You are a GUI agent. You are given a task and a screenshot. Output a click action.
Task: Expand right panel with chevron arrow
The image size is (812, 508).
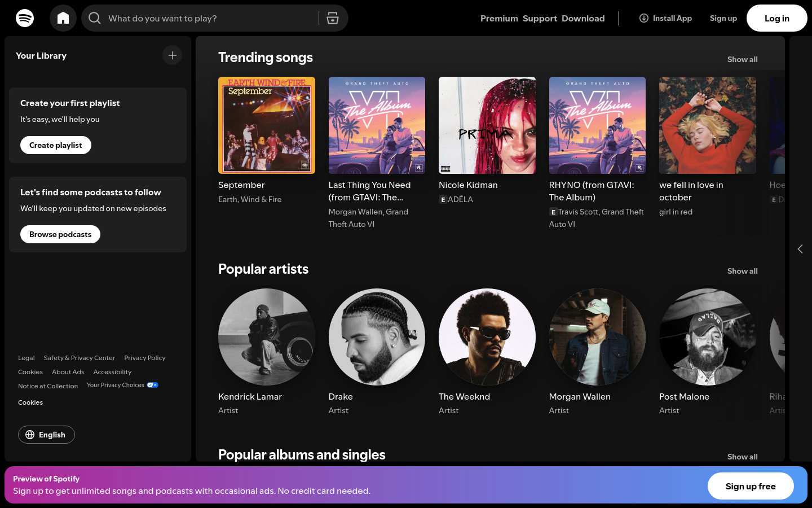pos(800,249)
